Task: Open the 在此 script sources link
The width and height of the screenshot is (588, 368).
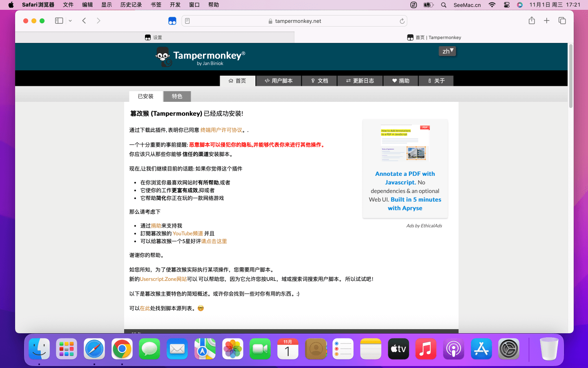Action: pos(145,308)
